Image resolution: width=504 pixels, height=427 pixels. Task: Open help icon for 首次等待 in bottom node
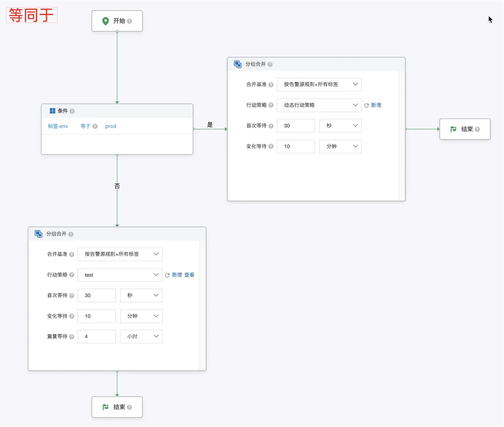click(72, 296)
